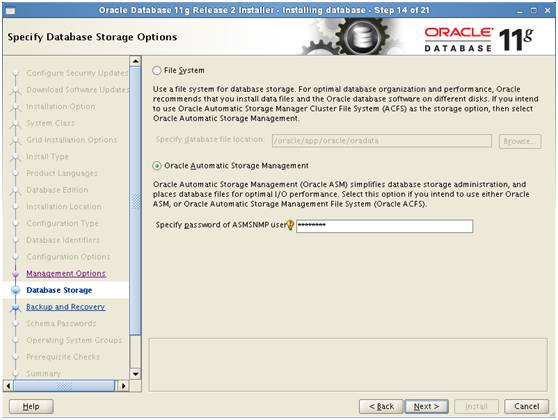Cancel the installation

pos(526,406)
